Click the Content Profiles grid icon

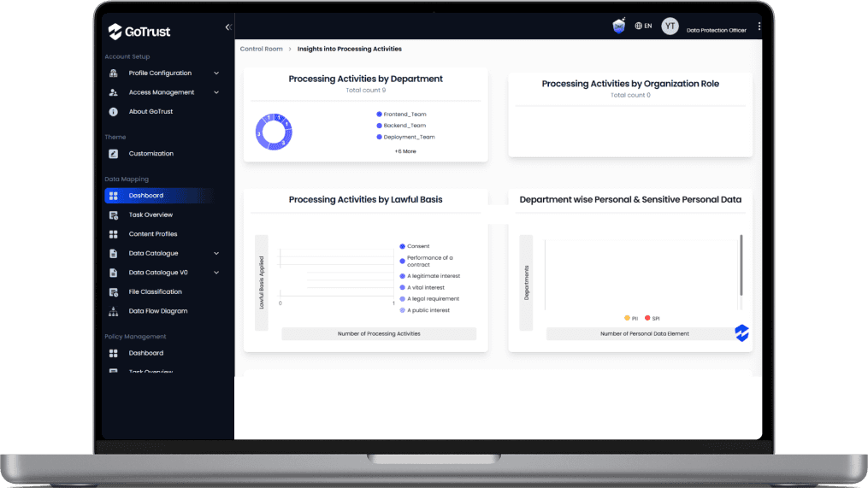pyautogui.click(x=114, y=234)
